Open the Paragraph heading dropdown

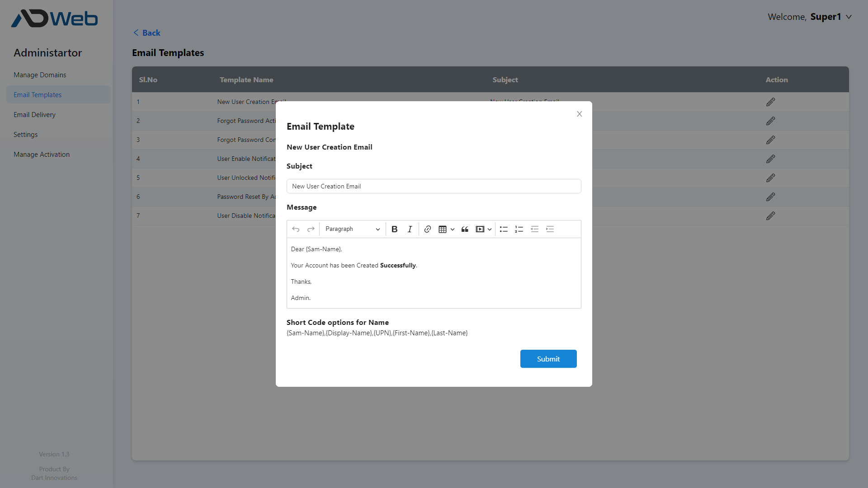click(353, 229)
